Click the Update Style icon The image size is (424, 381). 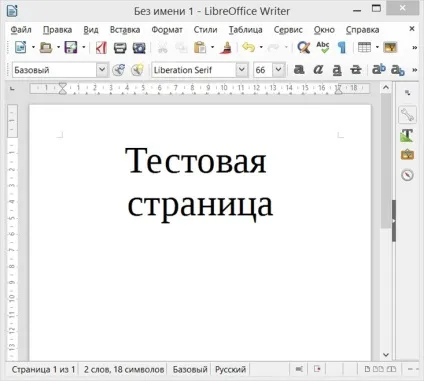[x=118, y=70]
